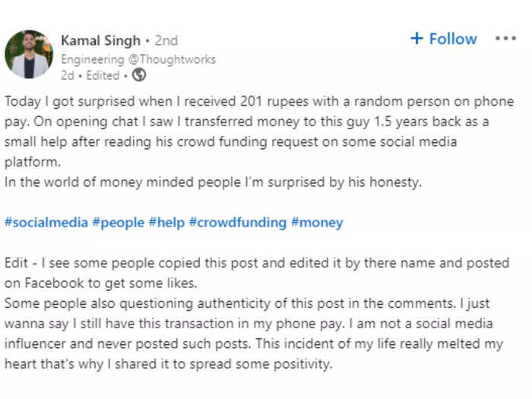This screenshot has height=399, width=532.
Task: Open the #people hashtag
Action: coord(118,223)
